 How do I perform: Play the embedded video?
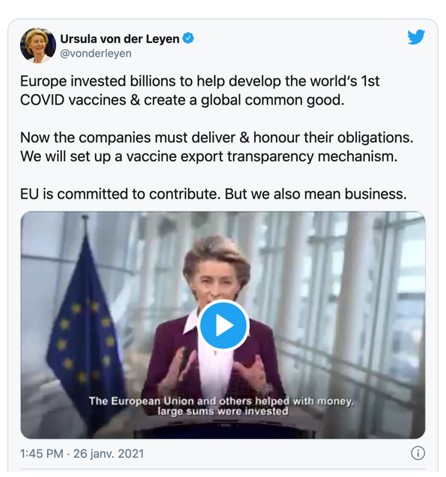pos(223,325)
